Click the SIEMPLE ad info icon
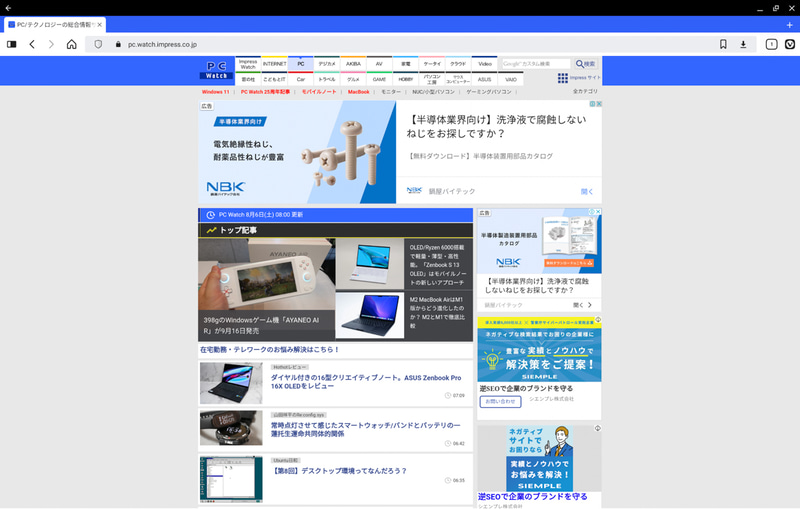The image size is (800, 509). point(598,320)
